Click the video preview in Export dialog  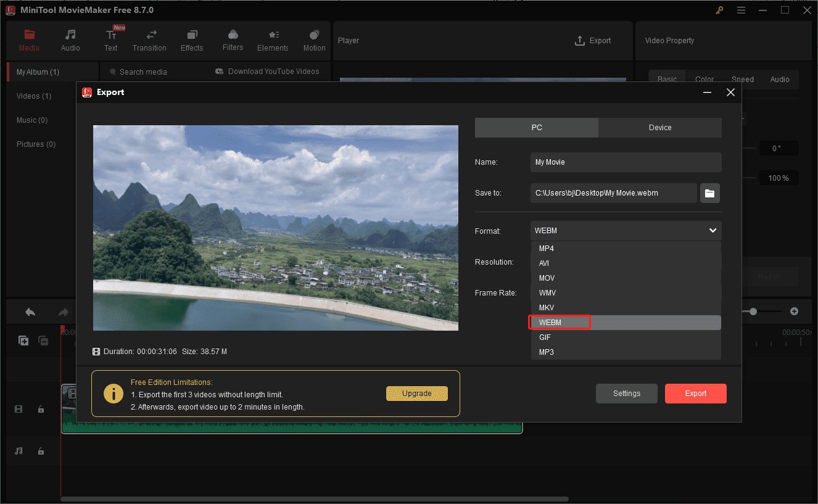(276, 228)
